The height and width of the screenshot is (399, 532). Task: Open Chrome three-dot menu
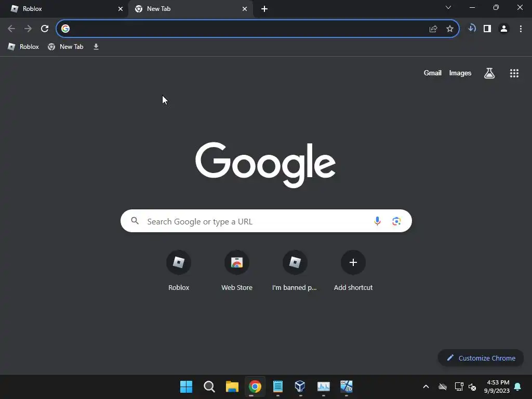521,29
